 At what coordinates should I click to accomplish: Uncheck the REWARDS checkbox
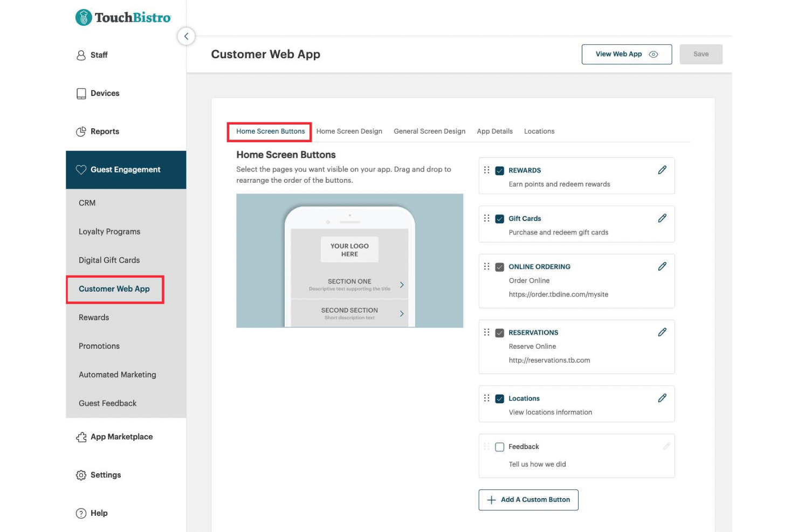[500, 170]
